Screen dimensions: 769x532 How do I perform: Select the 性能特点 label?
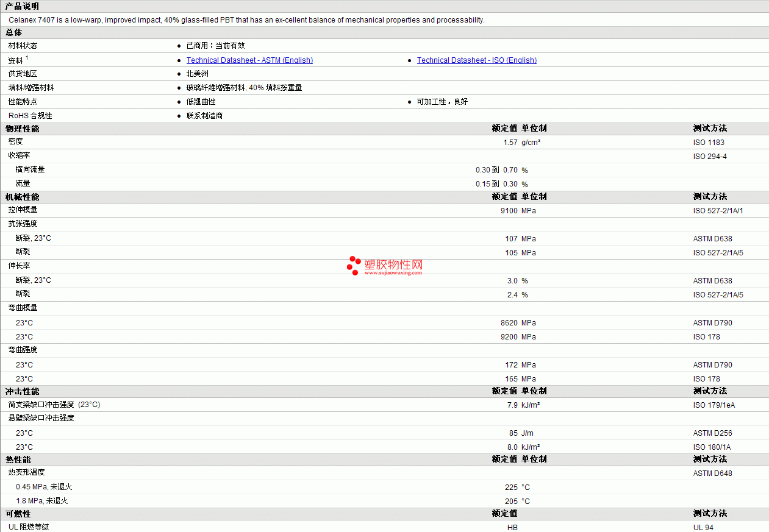tap(23, 102)
